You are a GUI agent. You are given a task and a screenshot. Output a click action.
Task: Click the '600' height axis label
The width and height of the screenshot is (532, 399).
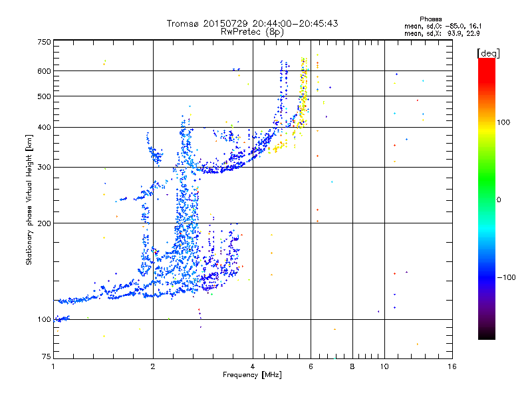click(45, 71)
